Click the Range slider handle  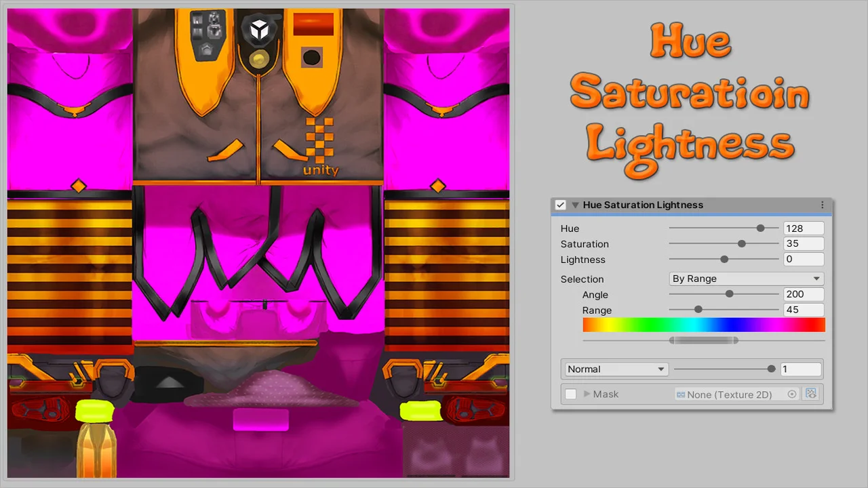tap(698, 310)
